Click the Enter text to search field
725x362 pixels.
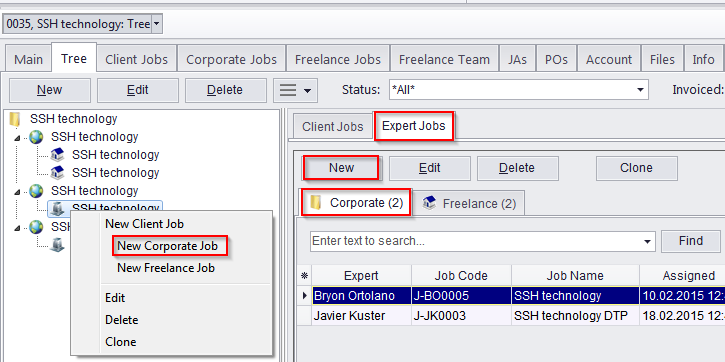(x=477, y=241)
